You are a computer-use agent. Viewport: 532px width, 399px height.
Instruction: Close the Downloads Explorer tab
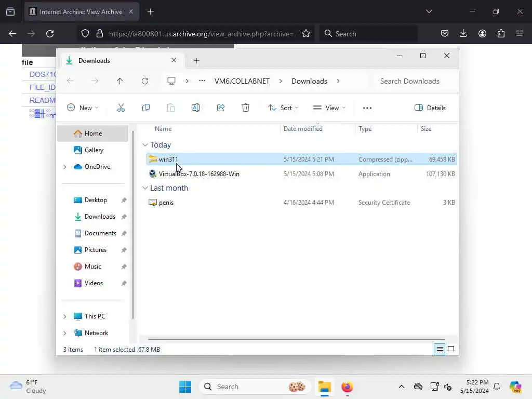point(174,60)
